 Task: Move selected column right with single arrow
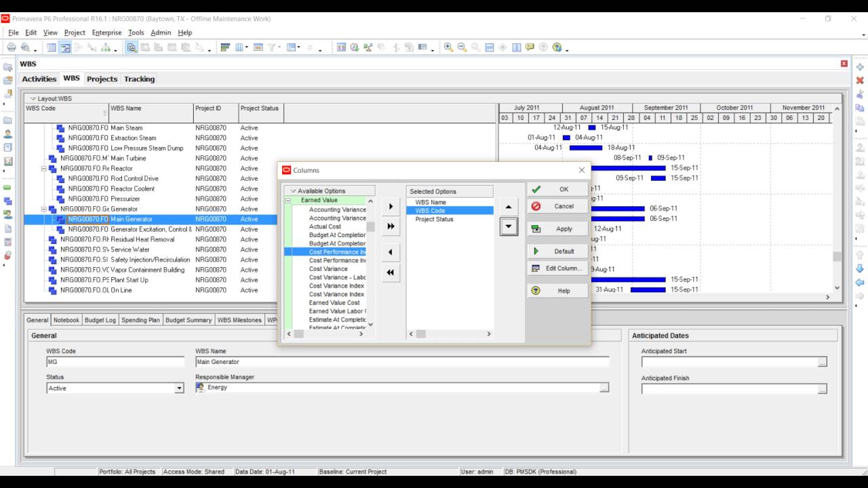(391, 207)
